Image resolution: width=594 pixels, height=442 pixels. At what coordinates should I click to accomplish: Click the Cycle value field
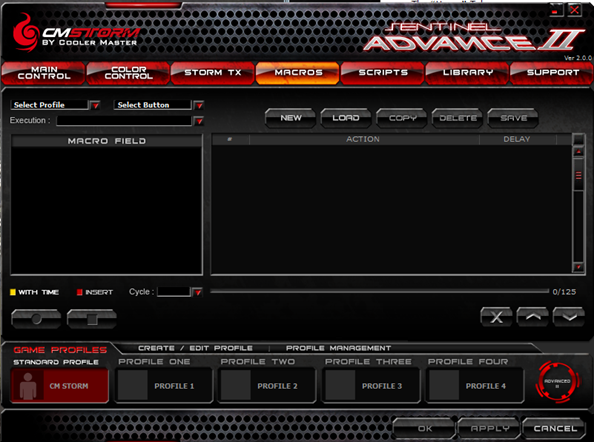click(174, 292)
